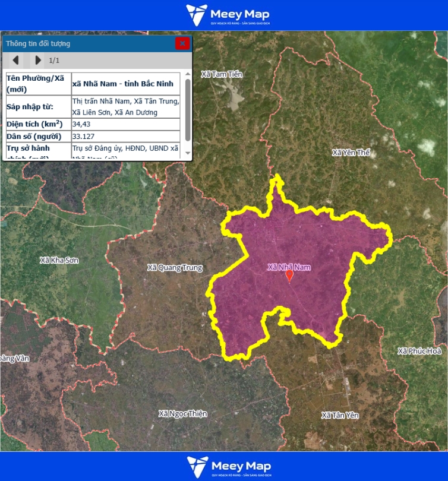
Task: Click Xã Ngọc Thiện map label
Action: (x=182, y=413)
